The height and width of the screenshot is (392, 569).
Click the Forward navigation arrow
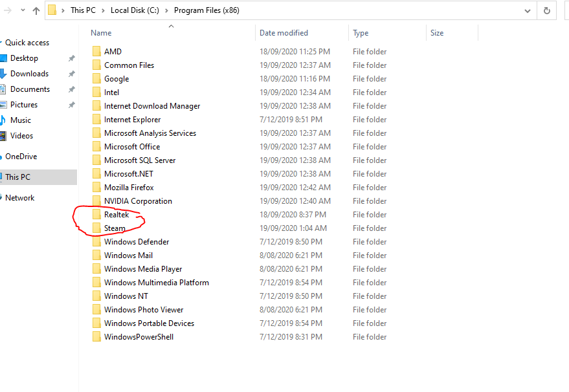pyautogui.click(x=7, y=10)
